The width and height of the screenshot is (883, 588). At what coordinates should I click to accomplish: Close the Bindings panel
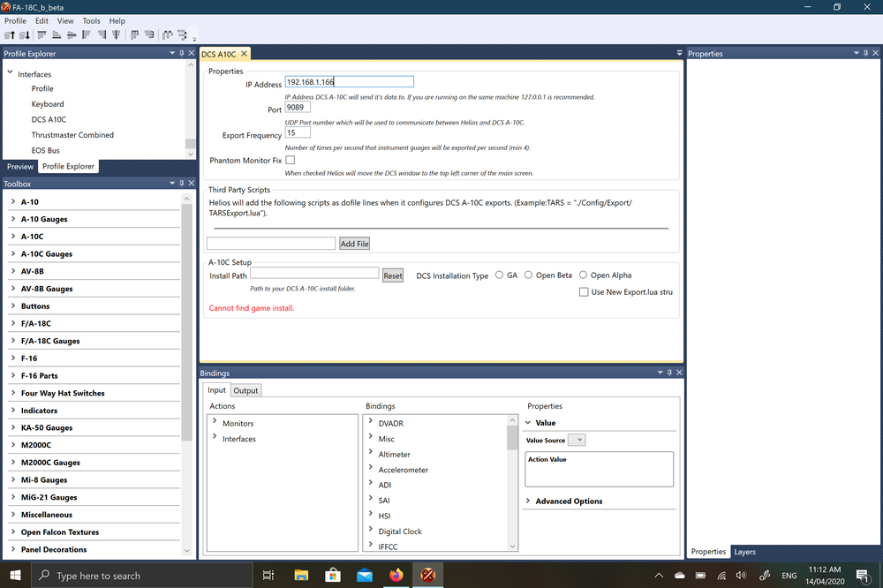click(679, 373)
